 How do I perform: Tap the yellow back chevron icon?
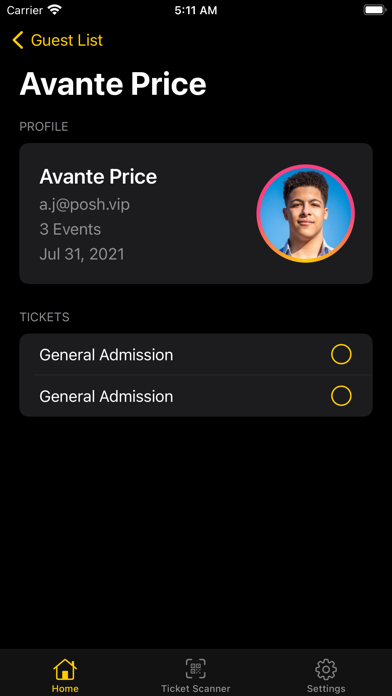coord(18,40)
